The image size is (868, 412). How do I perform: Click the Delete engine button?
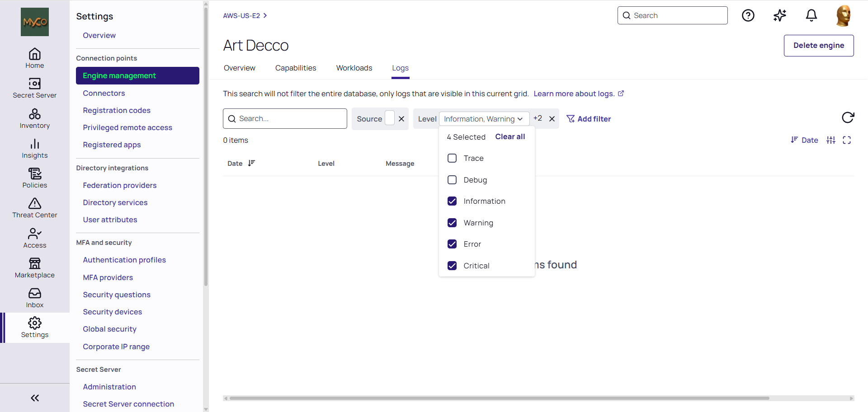818,46
